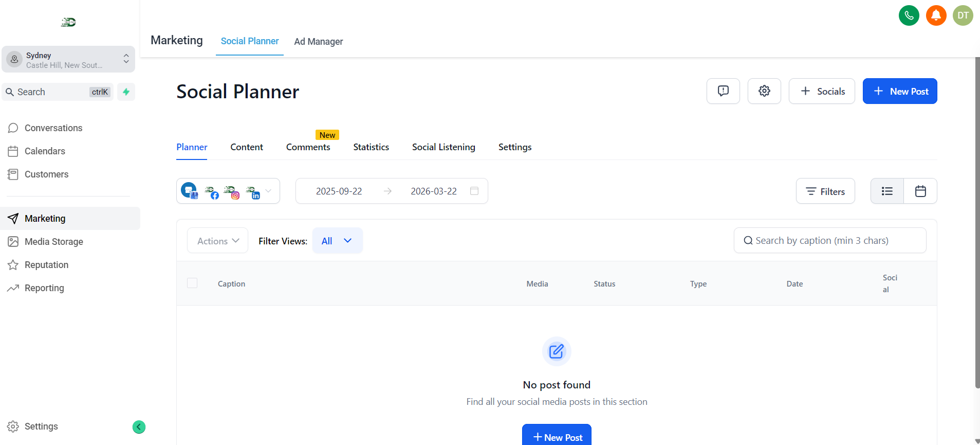Screen dimensions: 980x445
Task: Check the select-all checkbox beside Caption
Action: (x=192, y=283)
